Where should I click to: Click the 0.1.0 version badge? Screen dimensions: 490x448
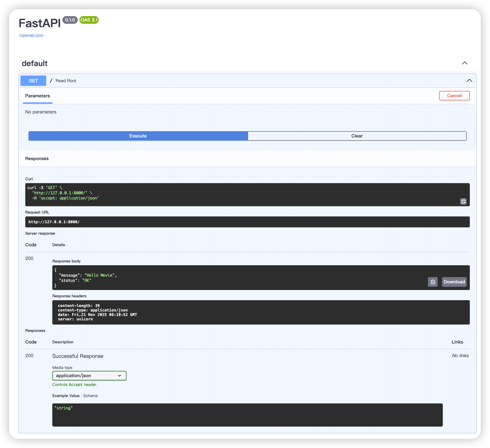(70, 20)
